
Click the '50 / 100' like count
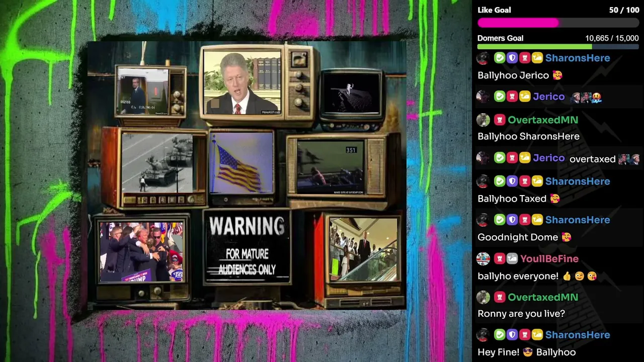624,10
